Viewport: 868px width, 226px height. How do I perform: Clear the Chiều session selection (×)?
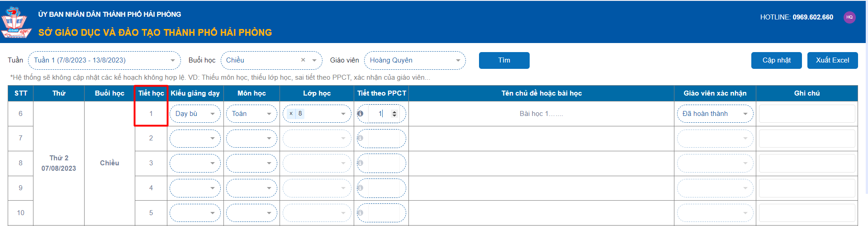(x=303, y=60)
